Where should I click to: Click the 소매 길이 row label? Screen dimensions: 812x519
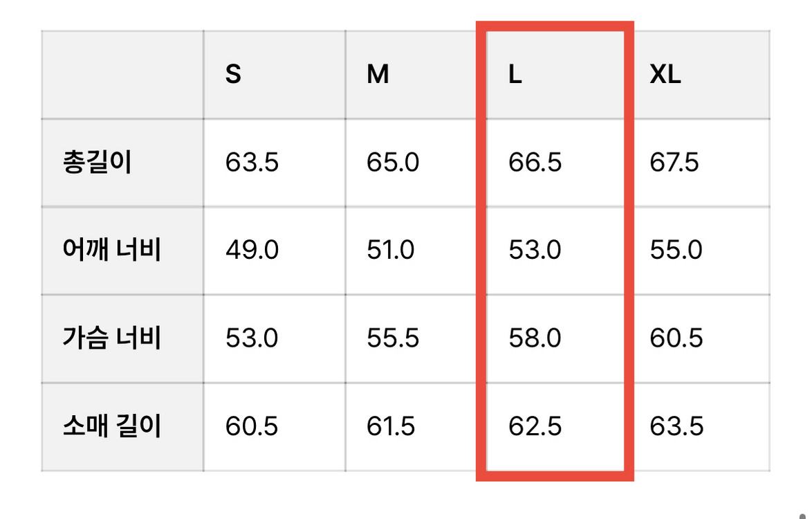pos(111,426)
